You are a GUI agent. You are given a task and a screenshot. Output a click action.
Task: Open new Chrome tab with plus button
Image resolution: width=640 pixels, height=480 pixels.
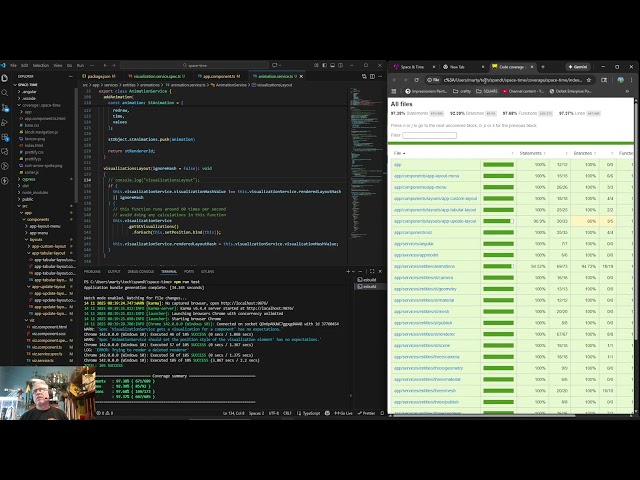[x=543, y=67]
